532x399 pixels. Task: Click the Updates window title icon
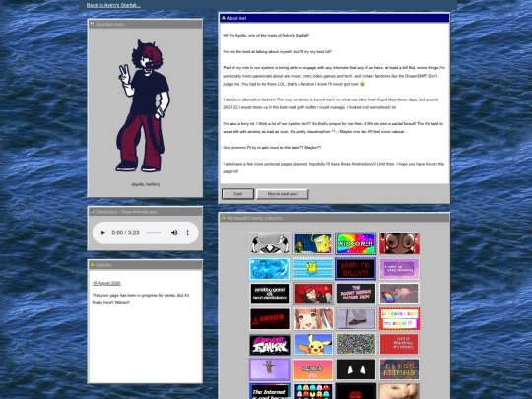tap(92, 265)
